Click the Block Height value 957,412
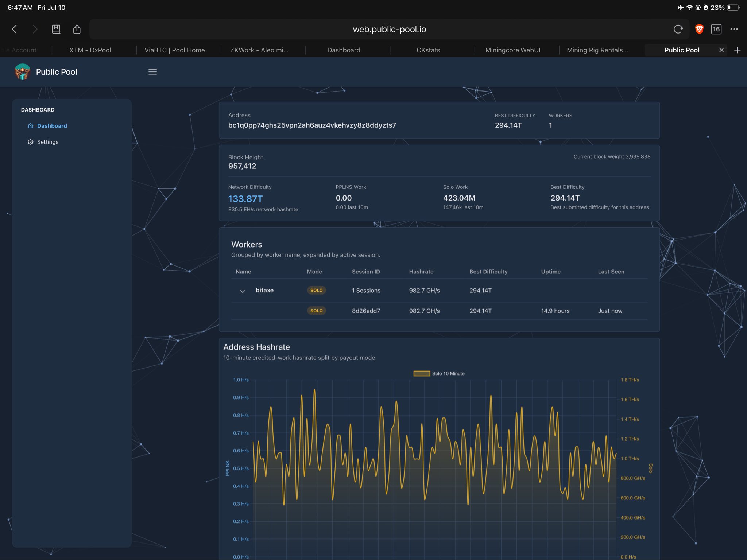 [242, 166]
